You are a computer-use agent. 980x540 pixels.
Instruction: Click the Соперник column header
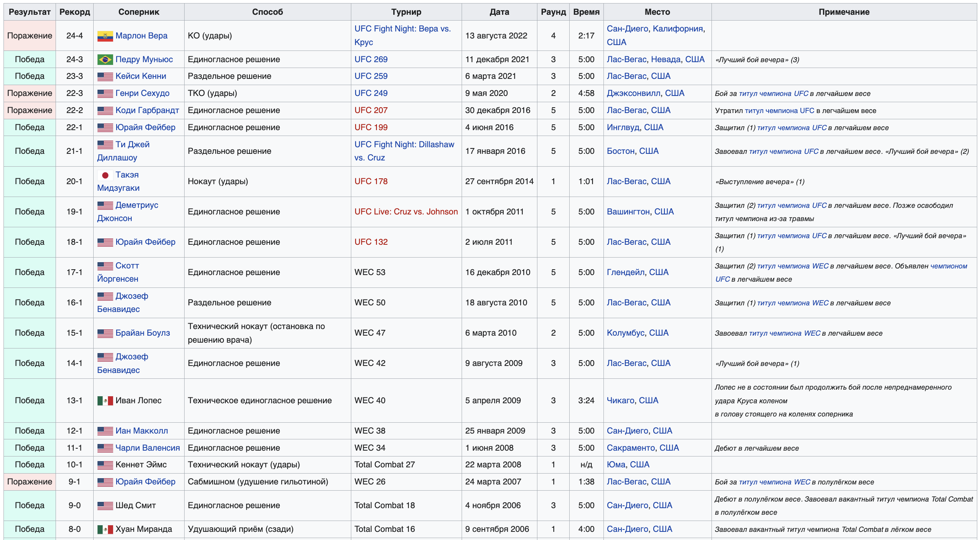point(139,12)
